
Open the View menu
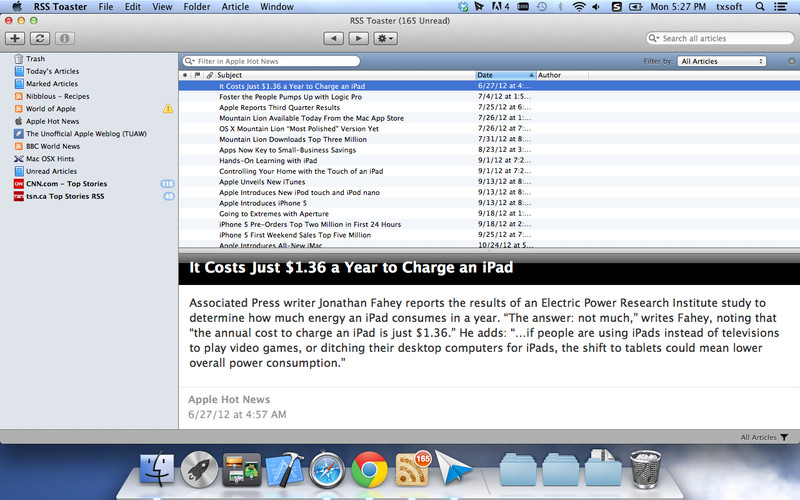coord(162,7)
